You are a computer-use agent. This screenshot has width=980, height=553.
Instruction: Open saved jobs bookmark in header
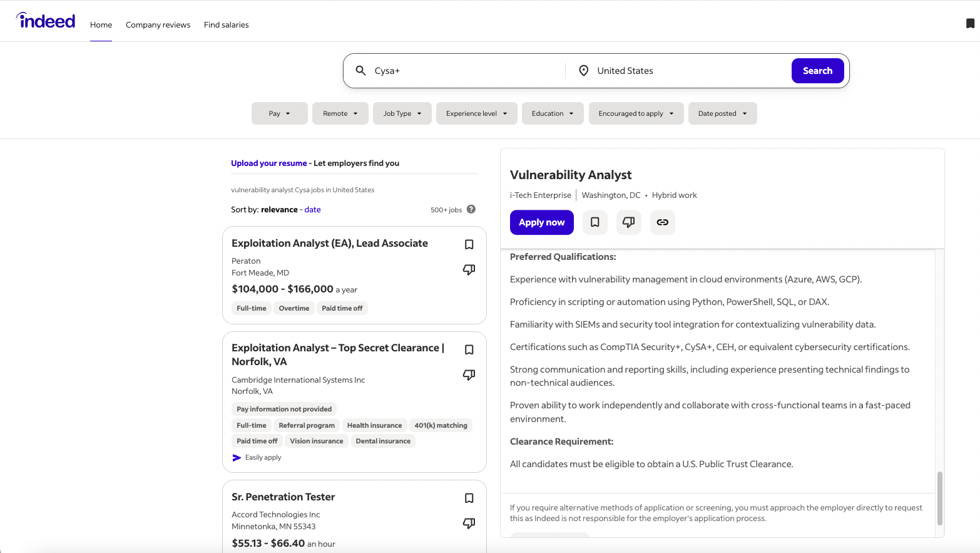point(970,24)
